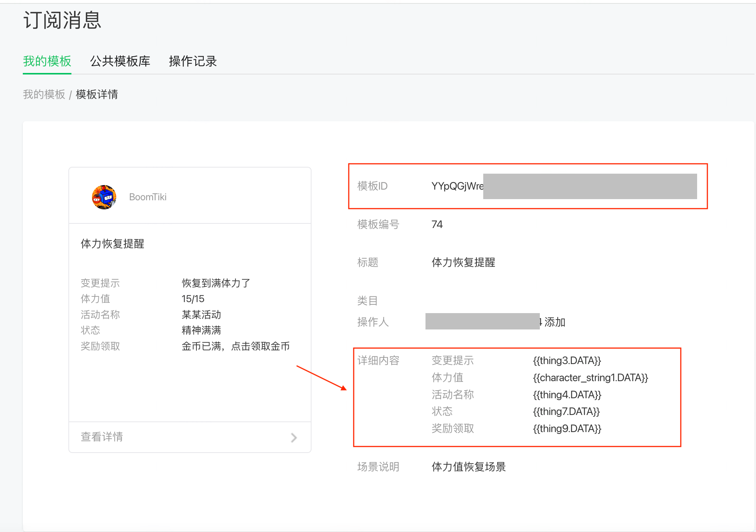Click the 体力值 label in preview card
756x532 pixels.
tap(95, 299)
